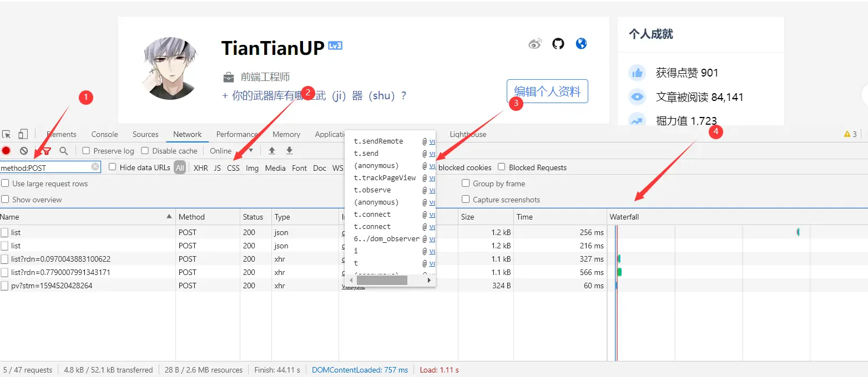Filter requests by Media type
The width and height of the screenshot is (868, 377).
(275, 168)
